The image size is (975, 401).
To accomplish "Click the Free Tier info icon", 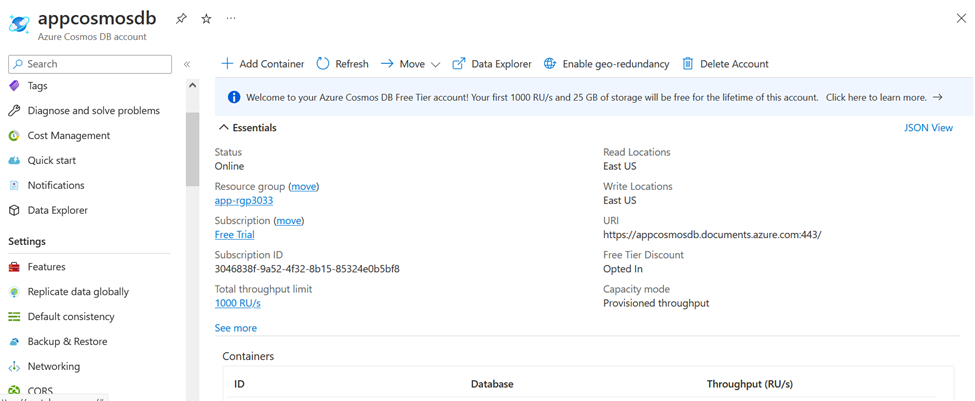I will pos(234,97).
